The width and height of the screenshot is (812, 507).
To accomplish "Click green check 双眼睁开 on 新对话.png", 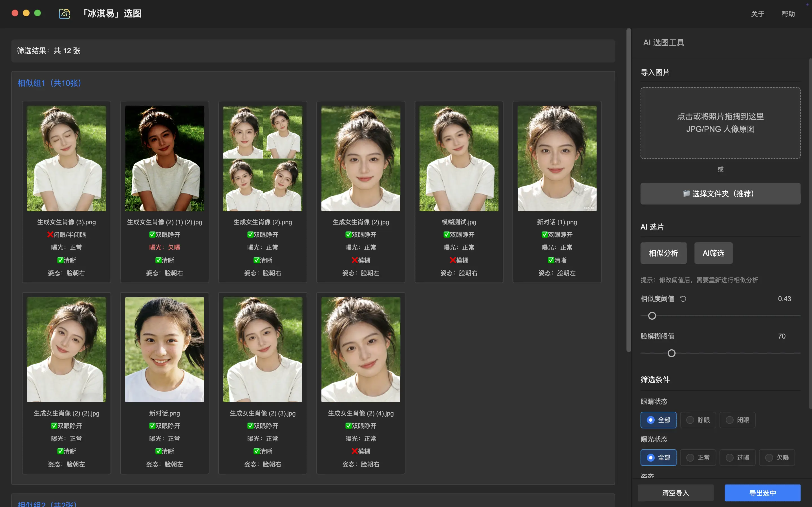I will point(152,426).
